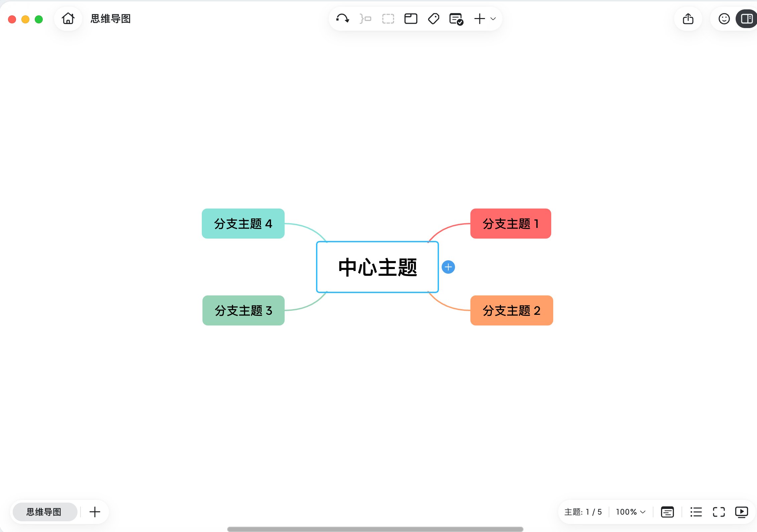This screenshot has height=532, width=757.
Task: Maximize window with green button
Action: pyautogui.click(x=39, y=19)
